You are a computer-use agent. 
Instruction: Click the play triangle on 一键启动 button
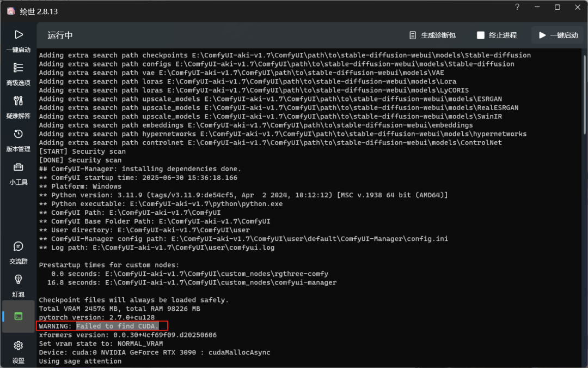point(541,35)
